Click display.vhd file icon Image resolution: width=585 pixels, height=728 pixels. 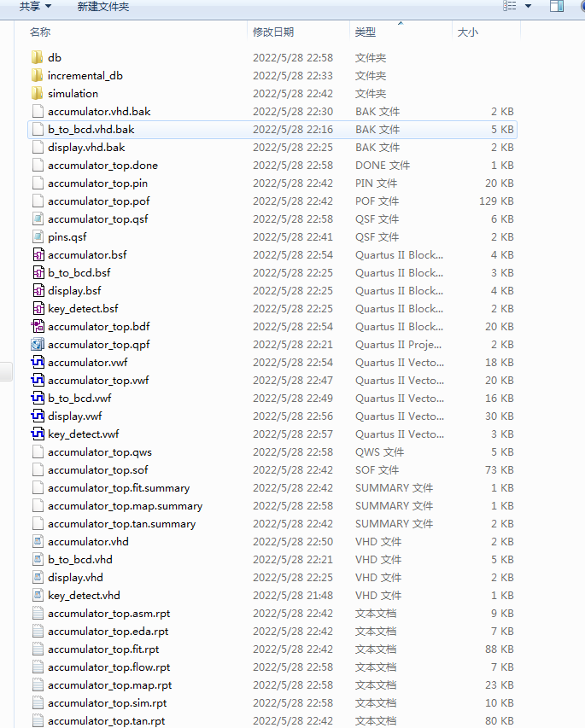tap(38, 578)
